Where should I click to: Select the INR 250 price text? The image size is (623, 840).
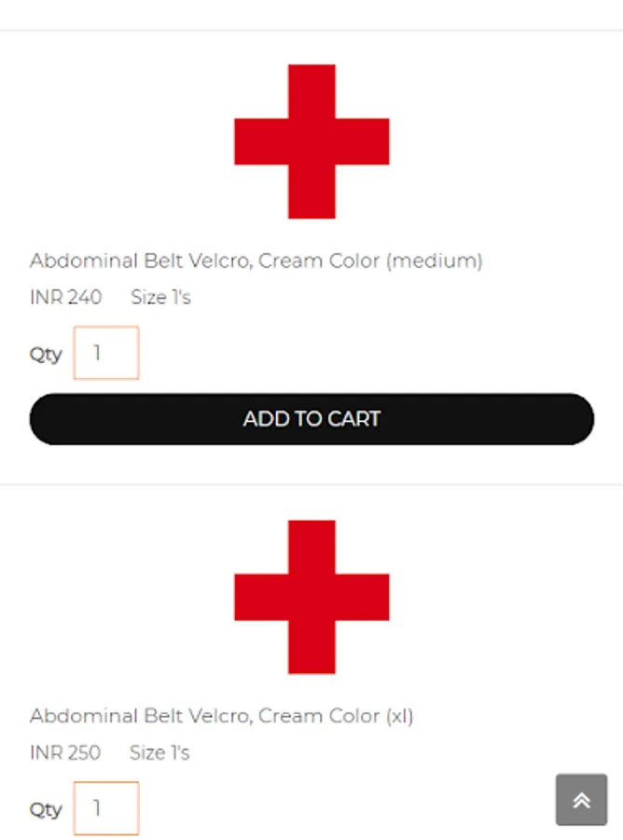point(65,753)
